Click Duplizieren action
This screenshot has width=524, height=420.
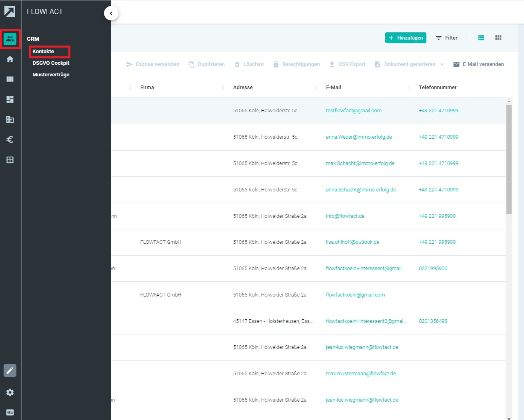tap(206, 64)
